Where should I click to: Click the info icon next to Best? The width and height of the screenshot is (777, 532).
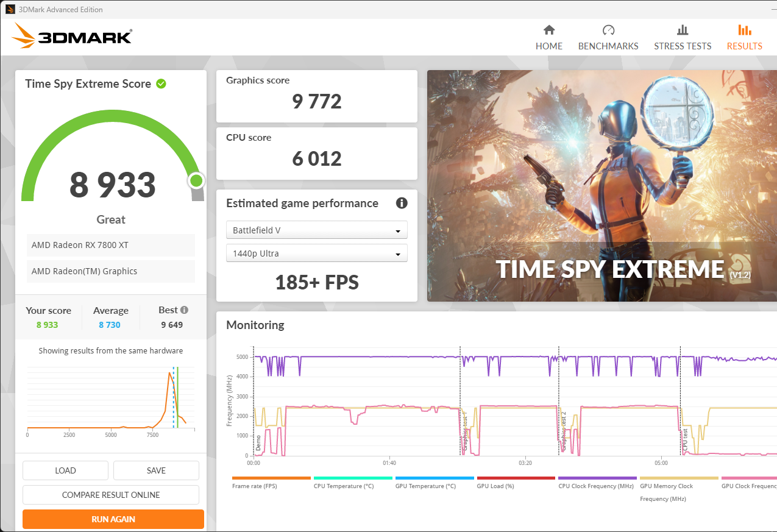(x=184, y=310)
